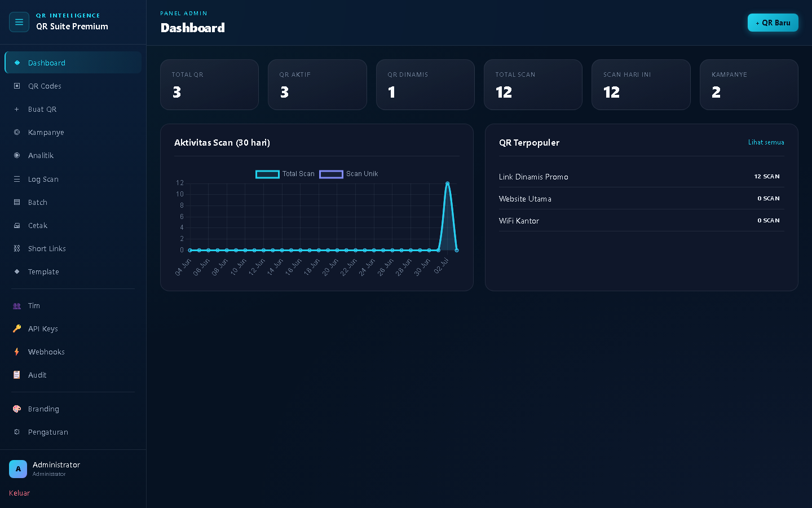Open the Lihat semua link
812x508 pixels.
[766, 142]
